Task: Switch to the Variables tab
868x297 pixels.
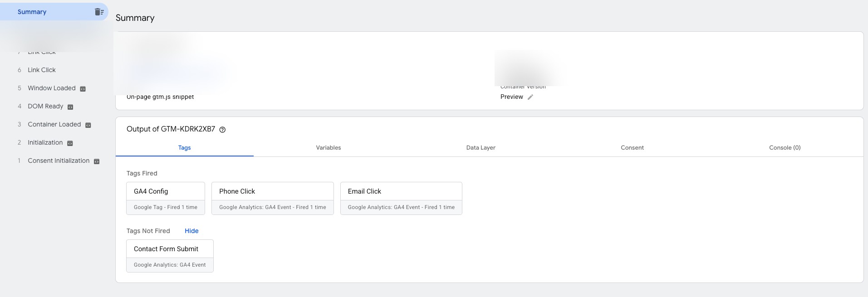Action: point(329,148)
